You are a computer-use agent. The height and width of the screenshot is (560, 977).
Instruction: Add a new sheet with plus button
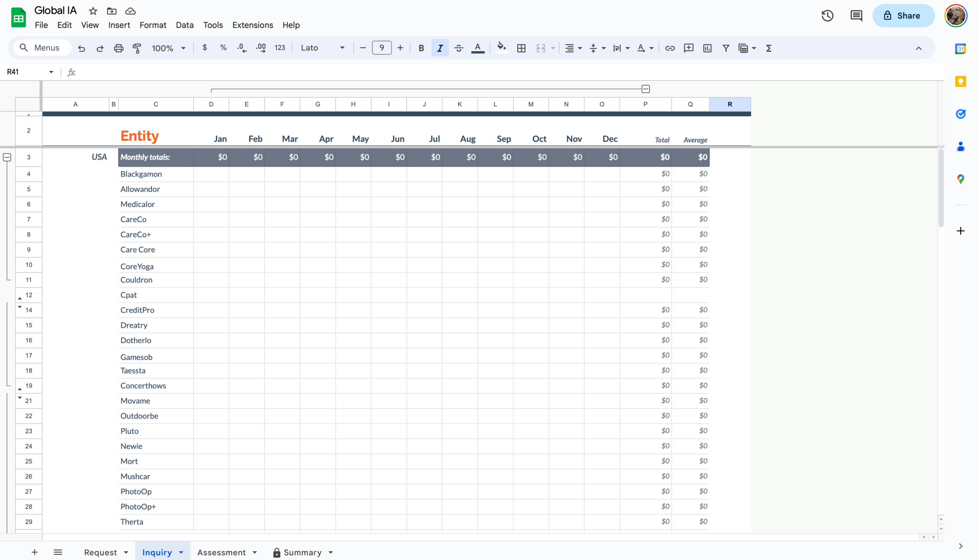click(x=35, y=552)
